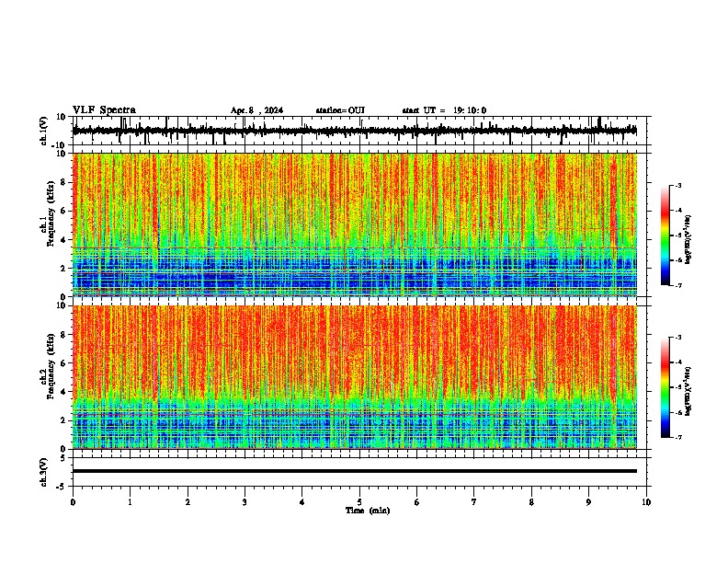Click the 'Apr. 8, 2024' date label
Screen dimensions: 728x563
256,110
